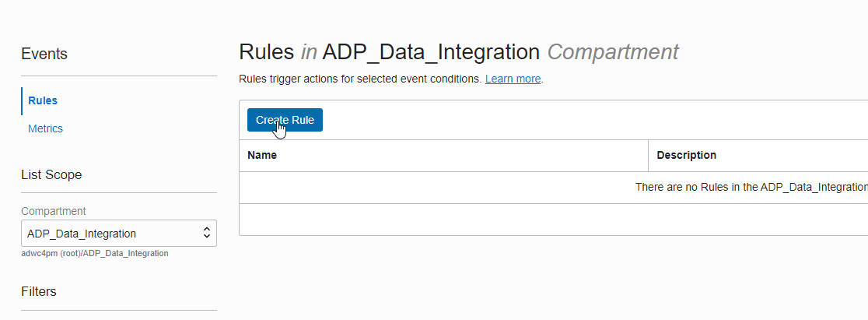Click the compartment selector up-down chevron
The height and width of the screenshot is (320, 868).
(x=206, y=233)
